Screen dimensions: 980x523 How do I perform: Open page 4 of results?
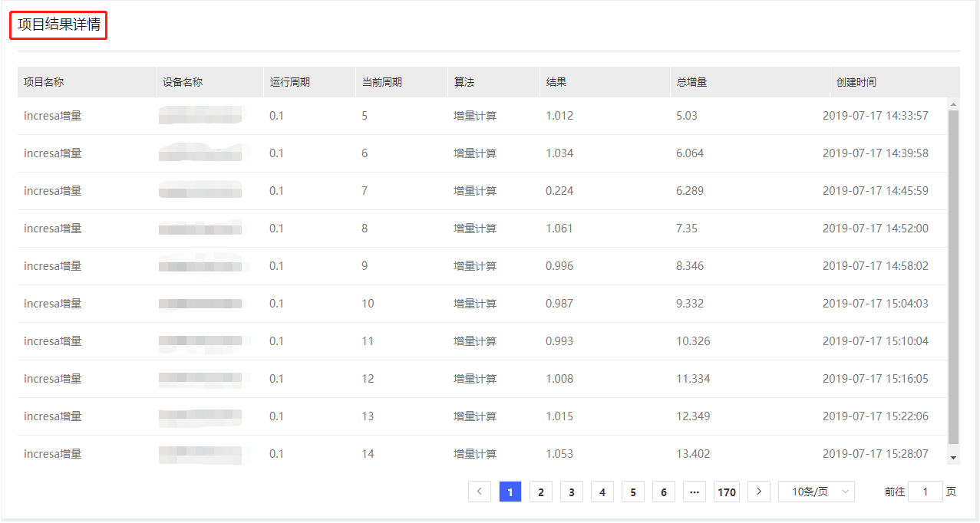[602, 492]
